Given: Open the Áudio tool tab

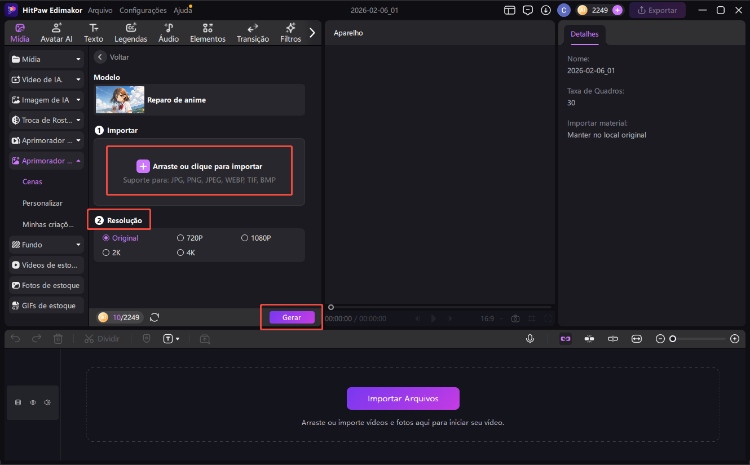Looking at the screenshot, I should pyautogui.click(x=168, y=32).
